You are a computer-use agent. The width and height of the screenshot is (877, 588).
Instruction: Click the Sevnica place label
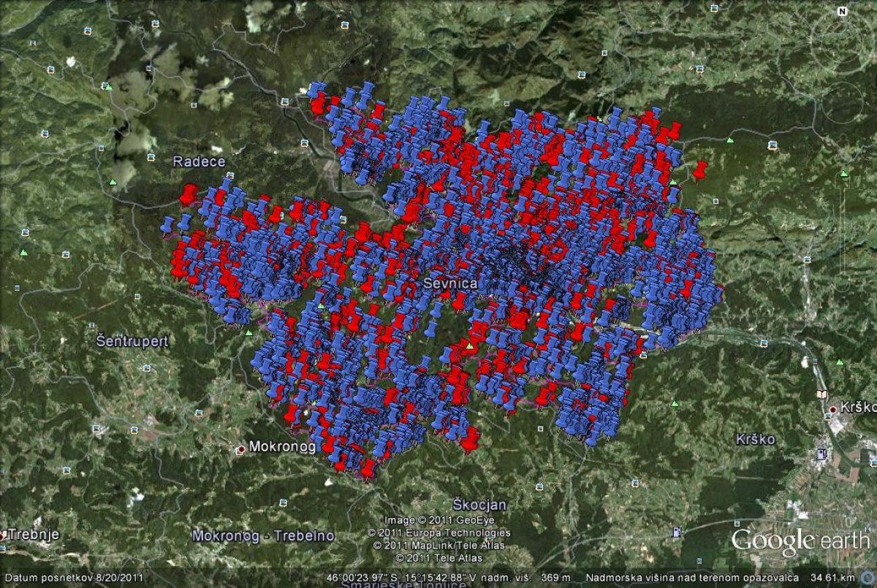[x=451, y=283]
